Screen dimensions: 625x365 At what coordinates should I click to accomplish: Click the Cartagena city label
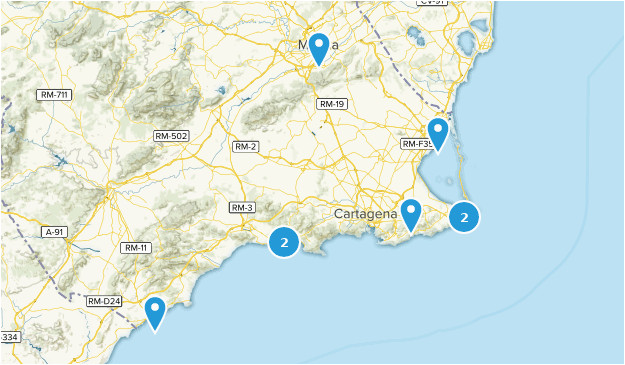coord(365,214)
